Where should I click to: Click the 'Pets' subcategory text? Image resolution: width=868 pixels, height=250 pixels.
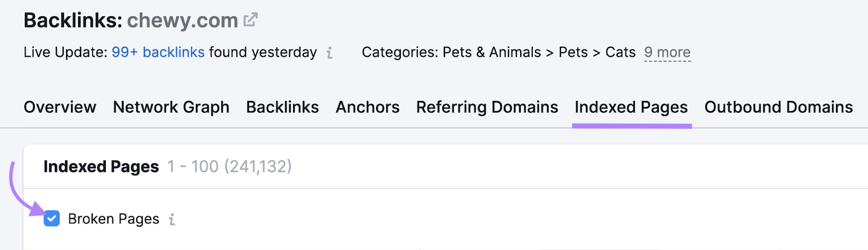pos(573,52)
